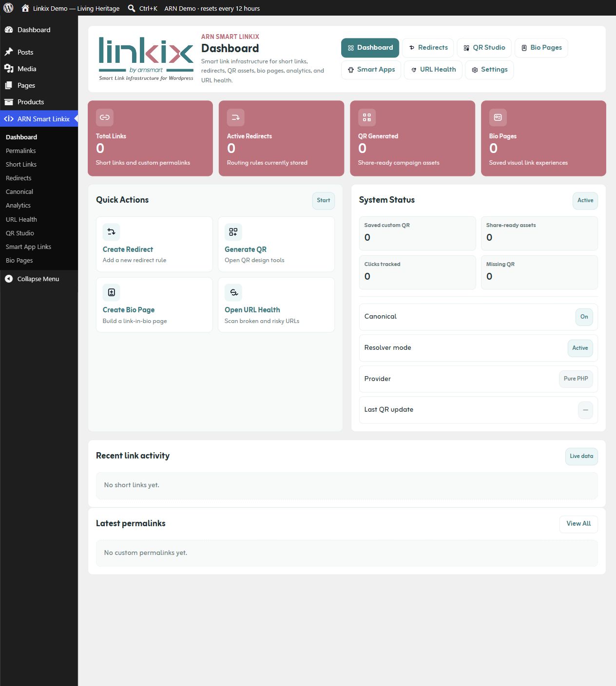Switch to the QR Studio tab

click(x=484, y=48)
